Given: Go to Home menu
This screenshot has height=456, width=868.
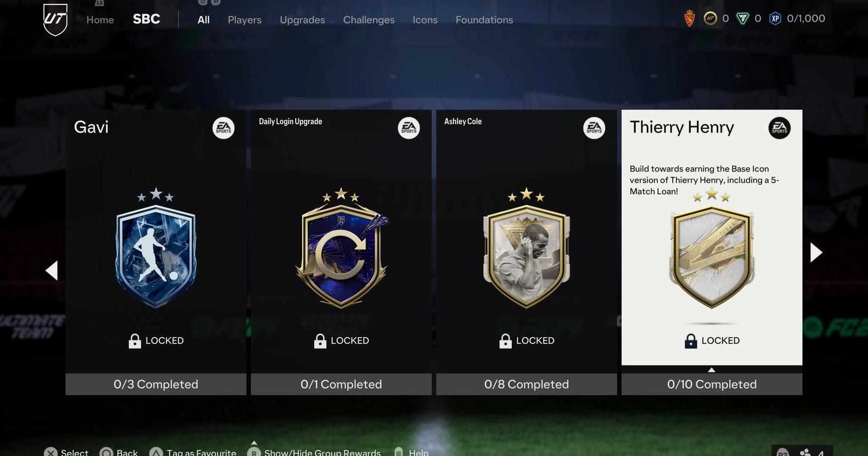Looking at the screenshot, I should 100,20.
